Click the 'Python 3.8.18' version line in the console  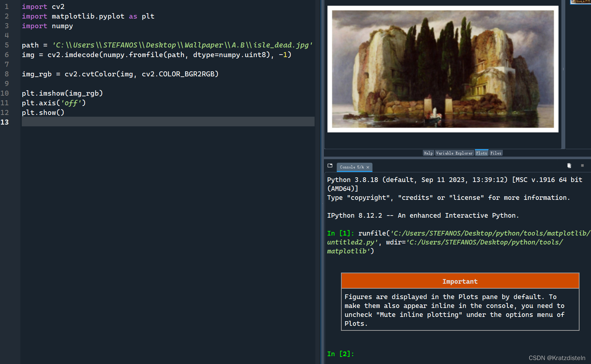455,184
